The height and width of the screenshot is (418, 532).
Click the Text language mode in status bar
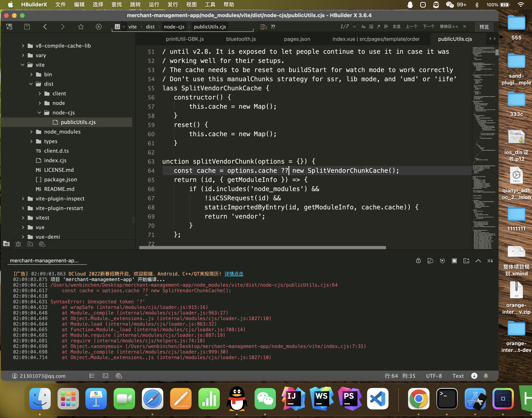458,376
